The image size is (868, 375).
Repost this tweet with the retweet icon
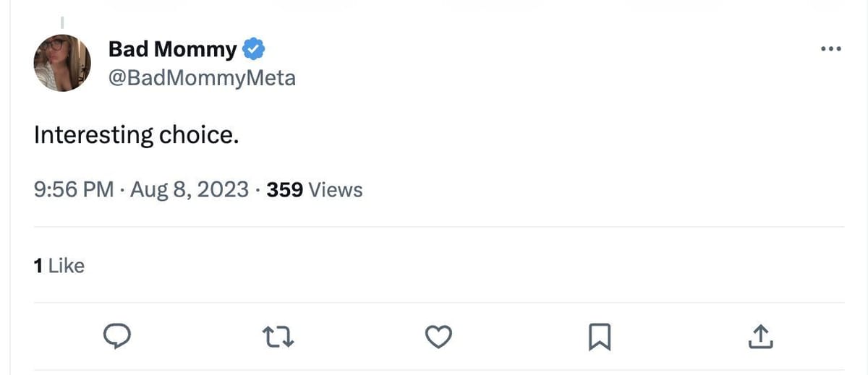[x=278, y=336]
